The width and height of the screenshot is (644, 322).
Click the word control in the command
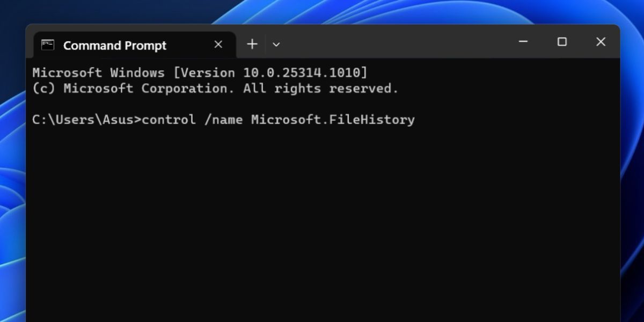pyautogui.click(x=169, y=120)
